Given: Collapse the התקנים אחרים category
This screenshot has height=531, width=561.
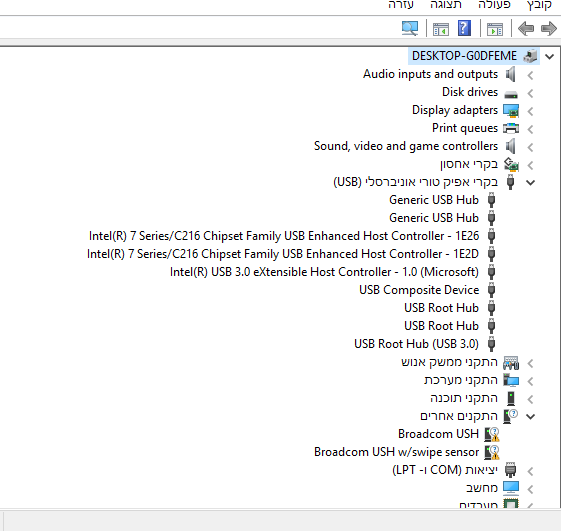Looking at the screenshot, I should (531, 416).
